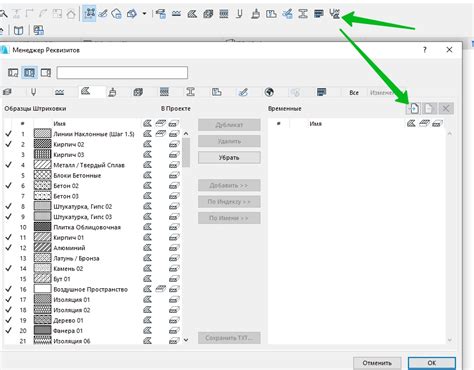Click scroll down arrow of fills list
This screenshot has width=474, height=370.
click(186, 340)
